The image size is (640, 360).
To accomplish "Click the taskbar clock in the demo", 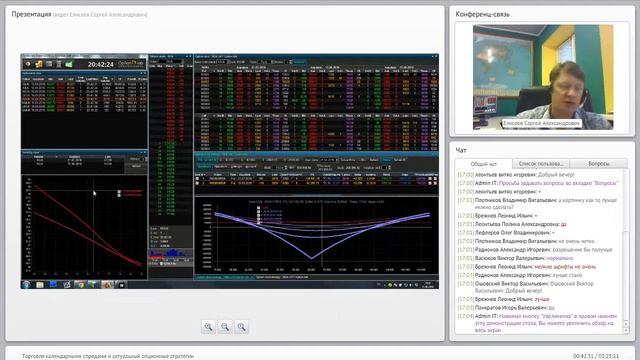I will pyautogui.click(x=429, y=284).
